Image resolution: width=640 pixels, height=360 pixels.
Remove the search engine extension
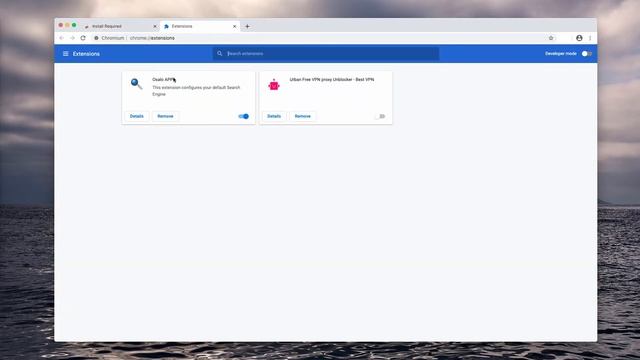pos(165,116)
